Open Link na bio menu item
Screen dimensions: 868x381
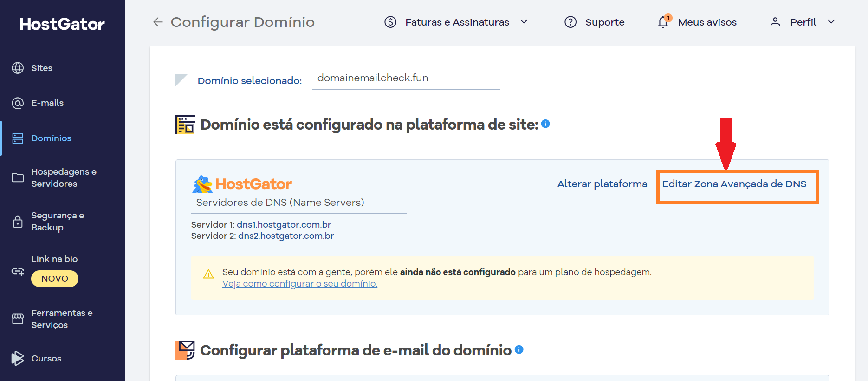click(54, 259)
